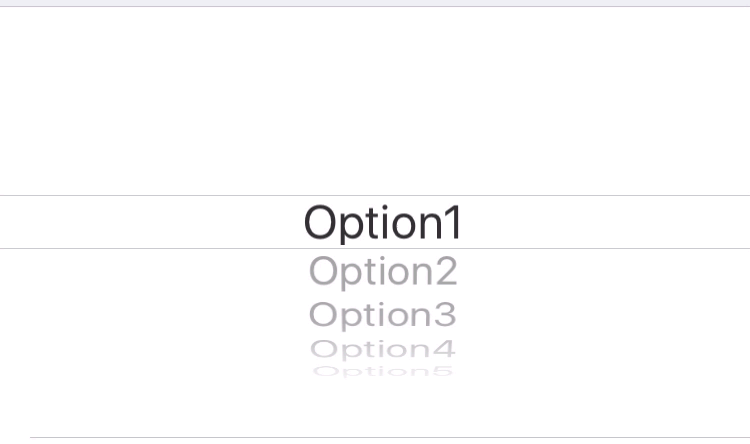This screenshot has height=444, width=750.
Task: Click the blank area beneath Option5
Action: 375,408
